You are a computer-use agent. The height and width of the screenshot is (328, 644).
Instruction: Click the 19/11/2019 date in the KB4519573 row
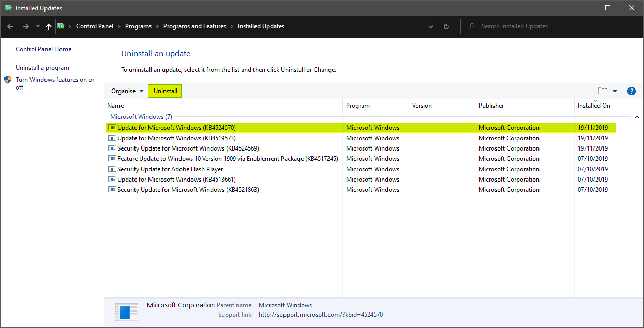point(593,138)
